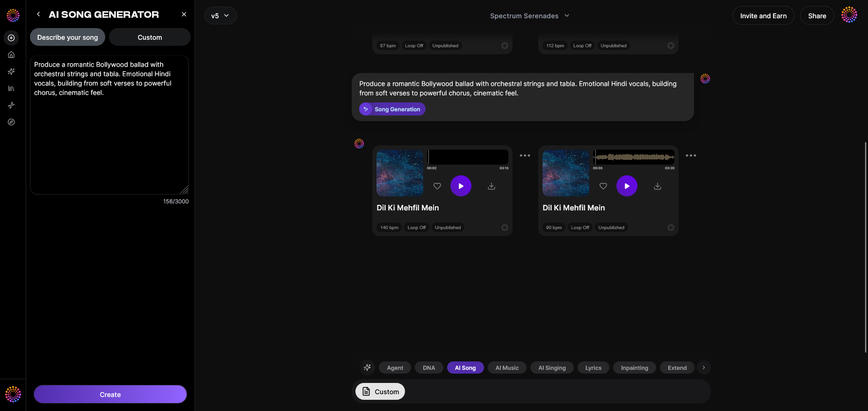Screen dimensions: 868x411
Task: Click the 112 bpm tag
Action: [x=555, y=46]
